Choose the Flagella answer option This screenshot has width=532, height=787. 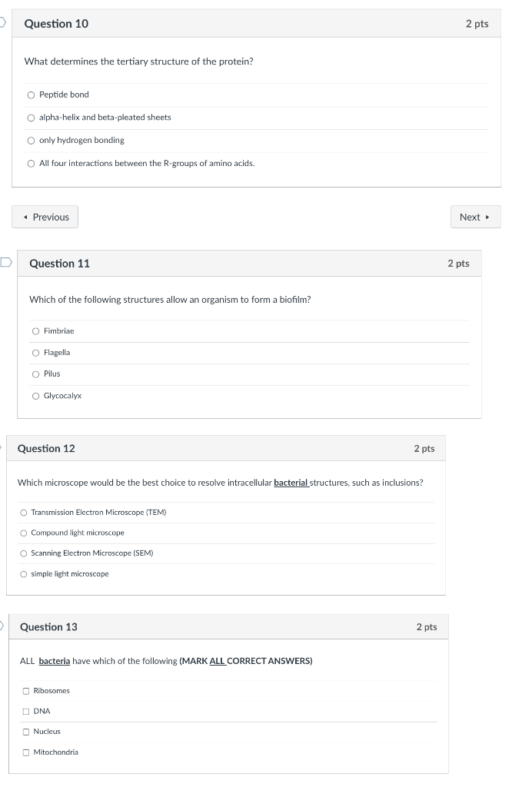[35, 352]
